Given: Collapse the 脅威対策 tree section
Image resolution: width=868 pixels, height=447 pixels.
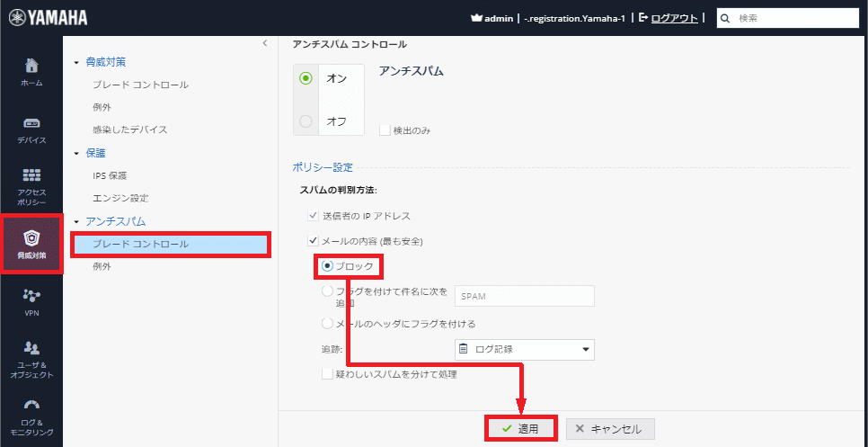Looking at the screenshot, I should [x=77, y=62].
